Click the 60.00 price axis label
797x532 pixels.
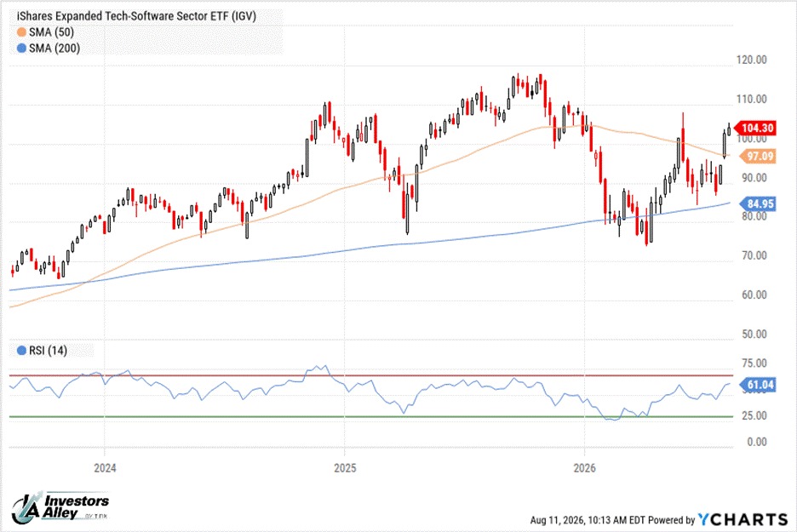point(754,295)
